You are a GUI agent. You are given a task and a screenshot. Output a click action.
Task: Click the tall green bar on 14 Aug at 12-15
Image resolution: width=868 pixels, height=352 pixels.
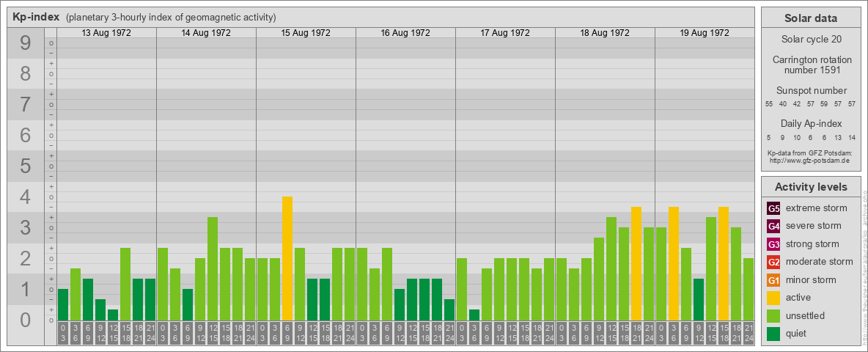213,268
